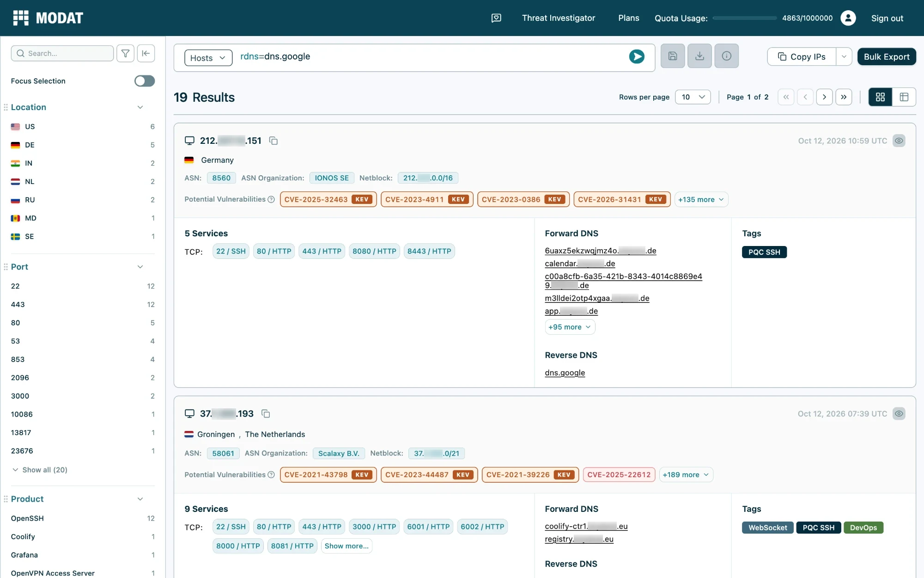Jump to the last results page
The height and width of the screenshot is (578, 924).
[x=844, y=97]
